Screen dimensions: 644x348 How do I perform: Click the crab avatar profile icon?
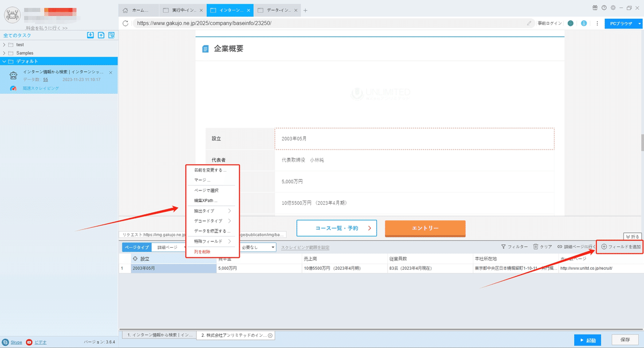coord(12,16)
